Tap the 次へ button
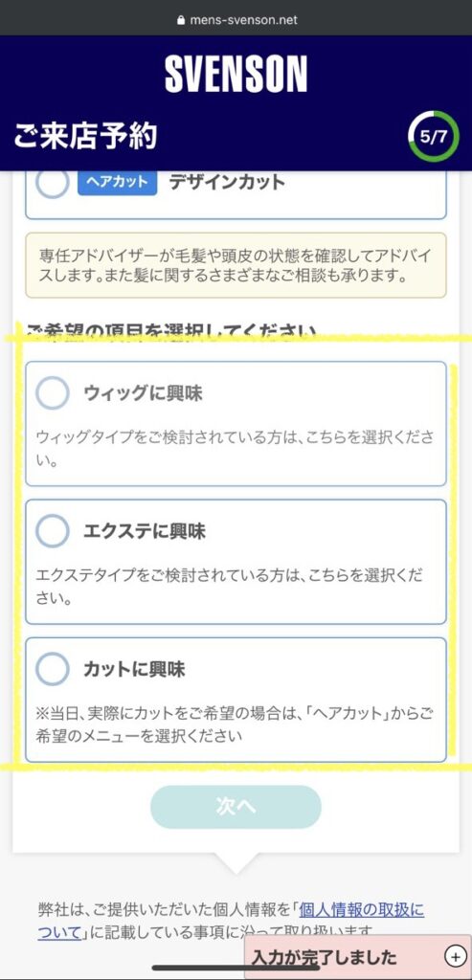472x980 pixels. click(236, 806)
